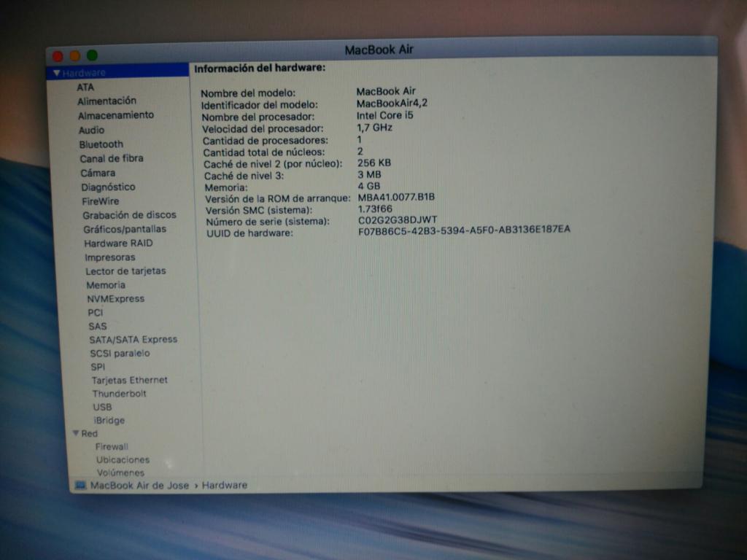Collapse the Hardware disclosure triangle

(57, 74)
